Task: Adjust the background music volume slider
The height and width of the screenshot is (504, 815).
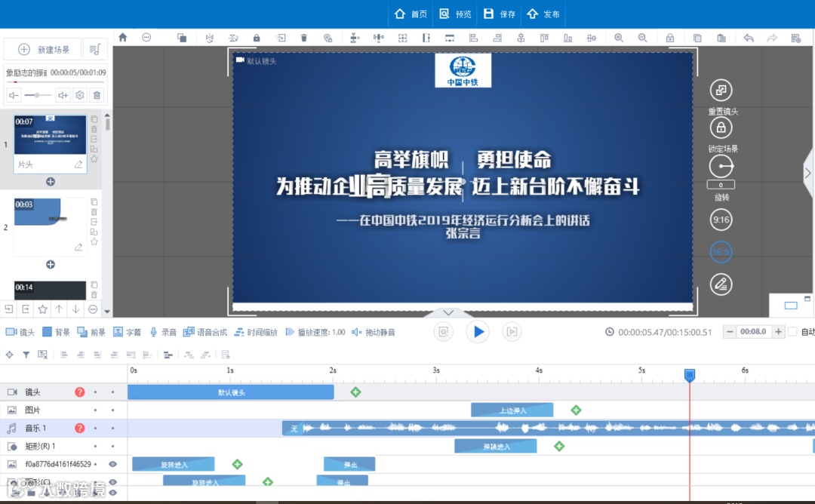Action: pyautogui.click(x=38, y=95)
